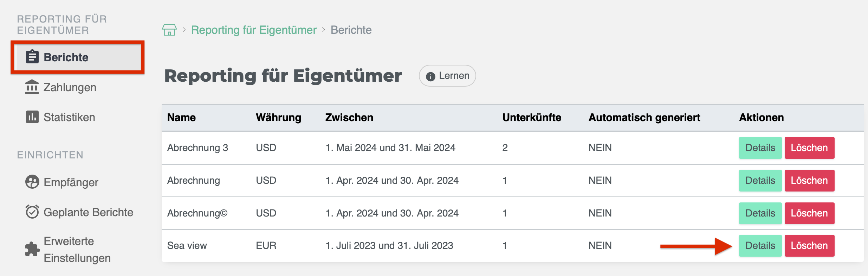
Task: Click the Empfänger people icon
Action: click(x=32, y=182)
